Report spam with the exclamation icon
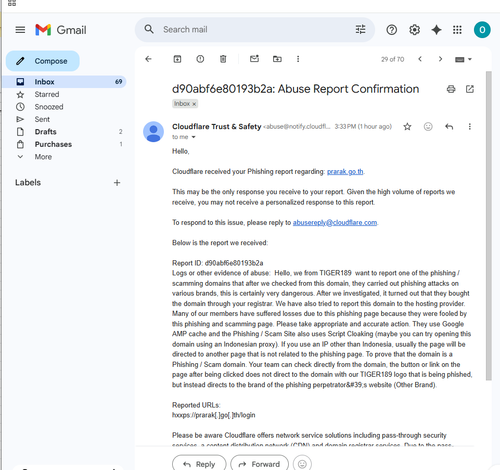Image resolution: width=500 pixels, height=470 pixels. (200, 59)
